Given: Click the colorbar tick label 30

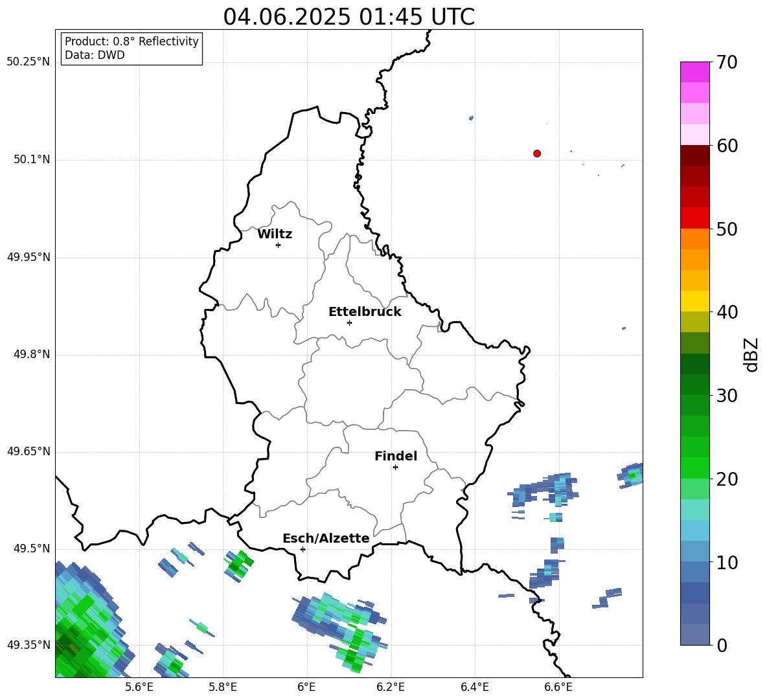Looking at the screenshot, I should 727,396.
